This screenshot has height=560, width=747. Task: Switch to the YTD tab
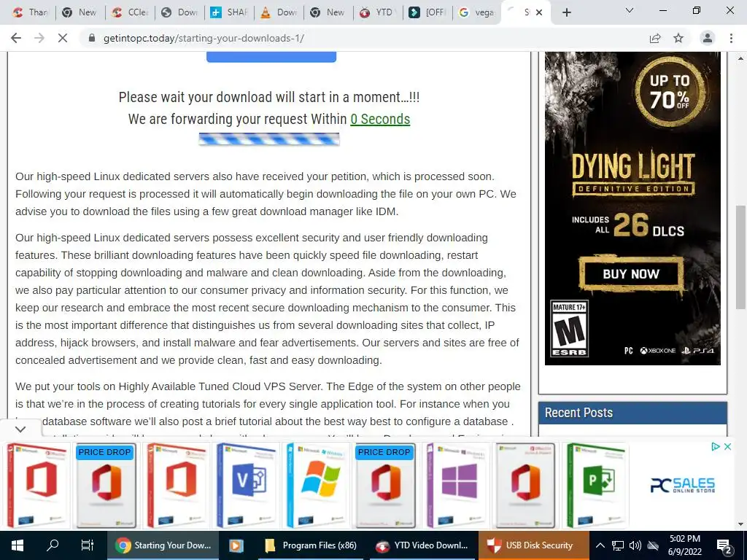(379, 12)
